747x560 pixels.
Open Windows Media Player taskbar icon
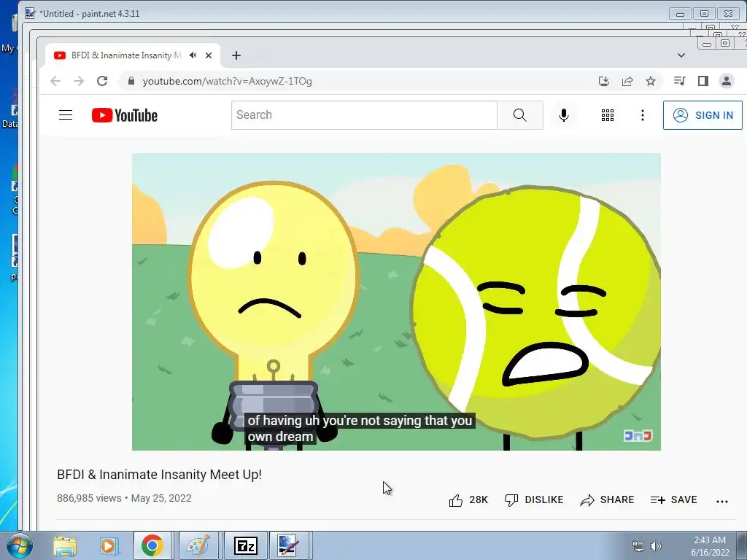[109, 545]
